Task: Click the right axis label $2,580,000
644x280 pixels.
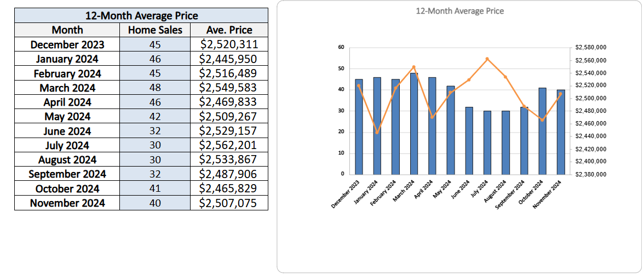Action: [x=591, y=48]
